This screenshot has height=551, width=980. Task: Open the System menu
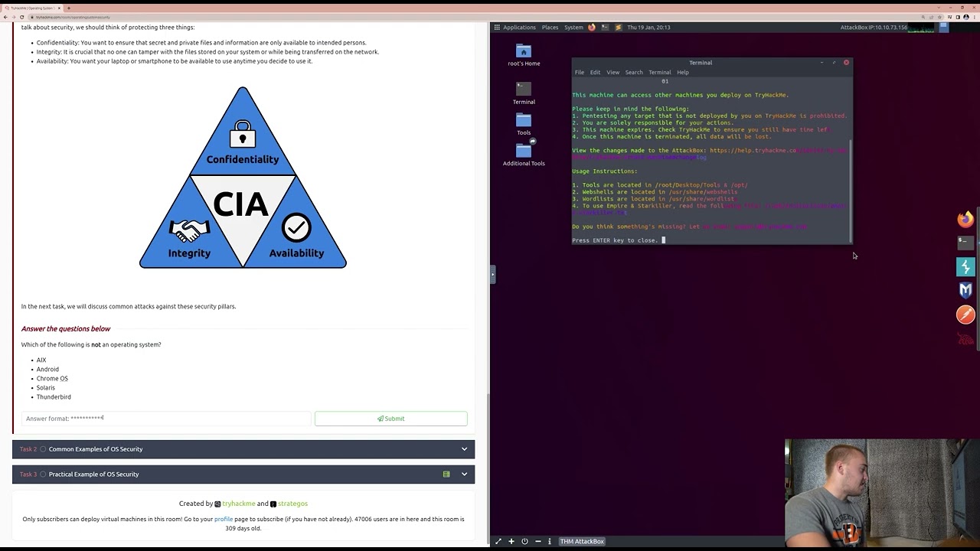tap(573, 27)
